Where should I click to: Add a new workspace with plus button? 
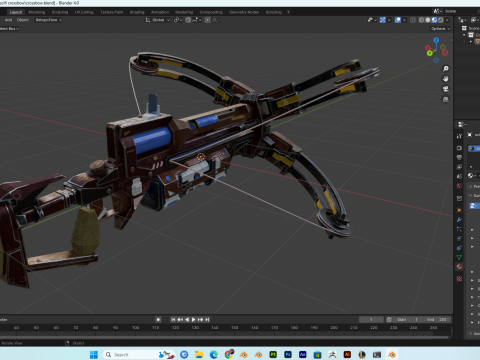tap(288, 12)
